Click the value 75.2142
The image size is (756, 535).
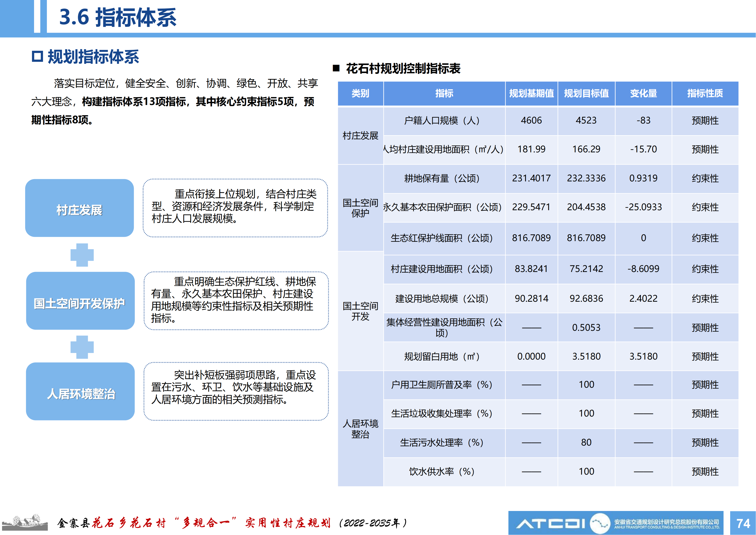[586, 269]
